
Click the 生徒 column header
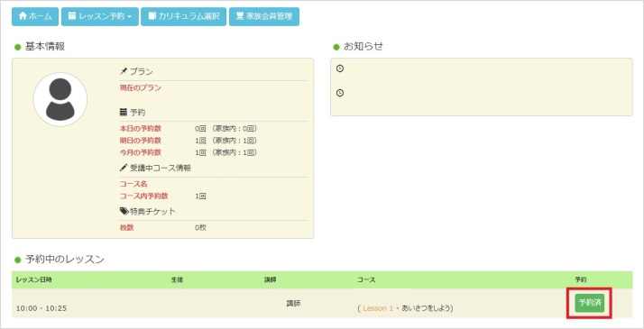pyautogui.click(x=177, y=279)
